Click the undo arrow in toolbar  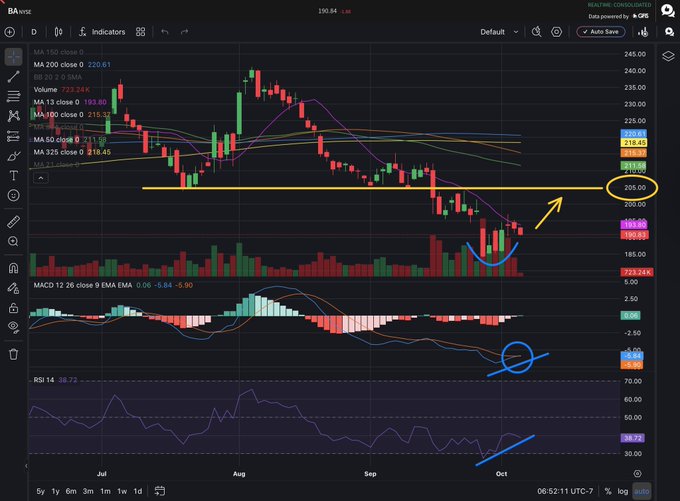(165, 32)
